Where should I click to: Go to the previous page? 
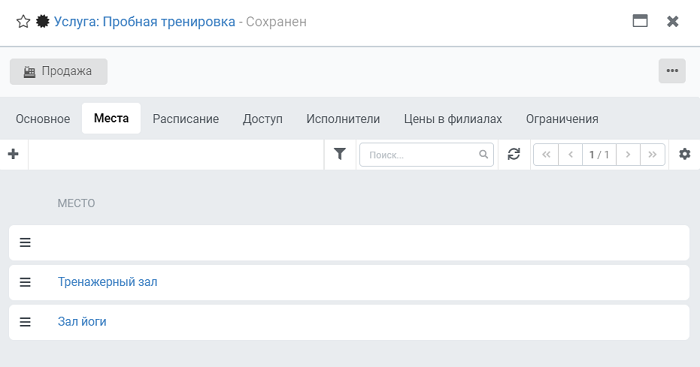571,154
